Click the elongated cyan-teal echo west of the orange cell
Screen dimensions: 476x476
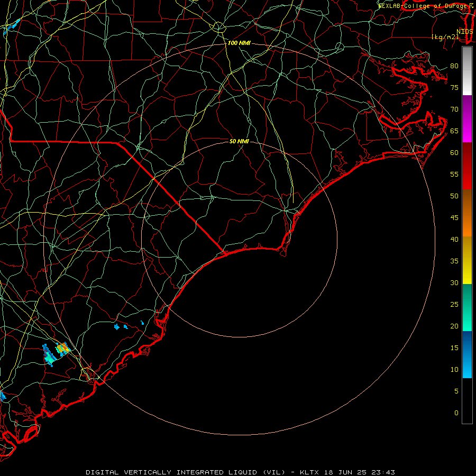[x=49, y=355]
